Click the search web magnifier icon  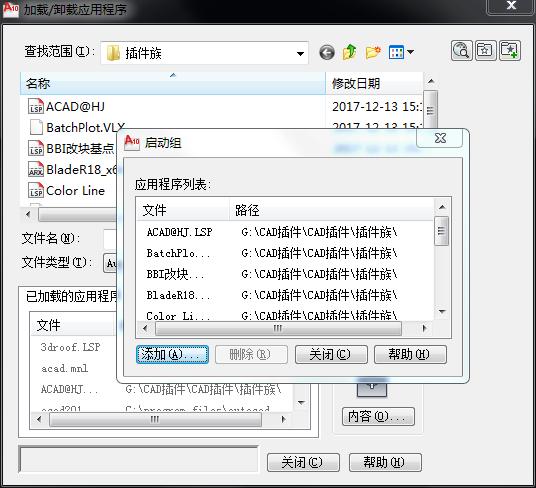461,51
